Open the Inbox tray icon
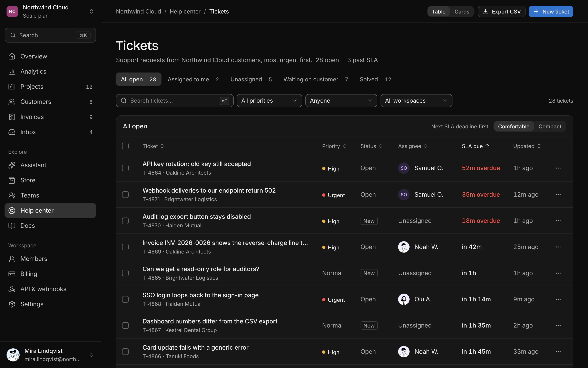Image resolution: width=588 pixels, height=368 pixels. tap(12, 132)
